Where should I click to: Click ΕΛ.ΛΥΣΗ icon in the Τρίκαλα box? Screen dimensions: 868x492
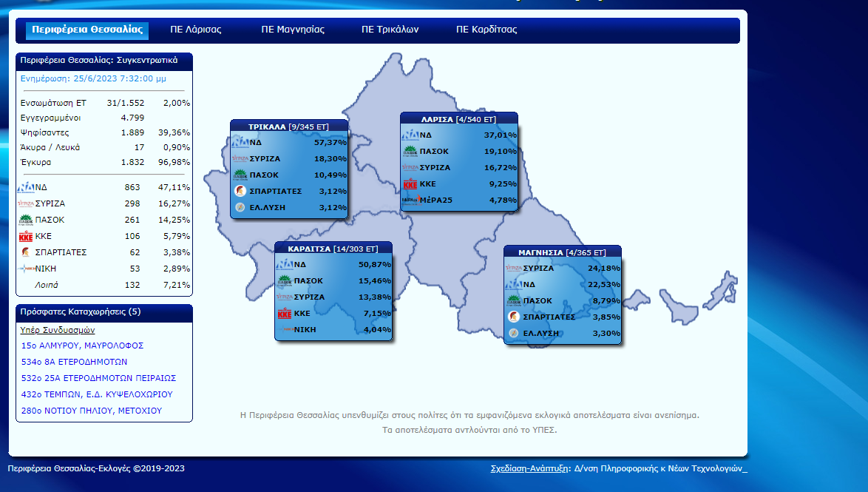pos(240,207)
